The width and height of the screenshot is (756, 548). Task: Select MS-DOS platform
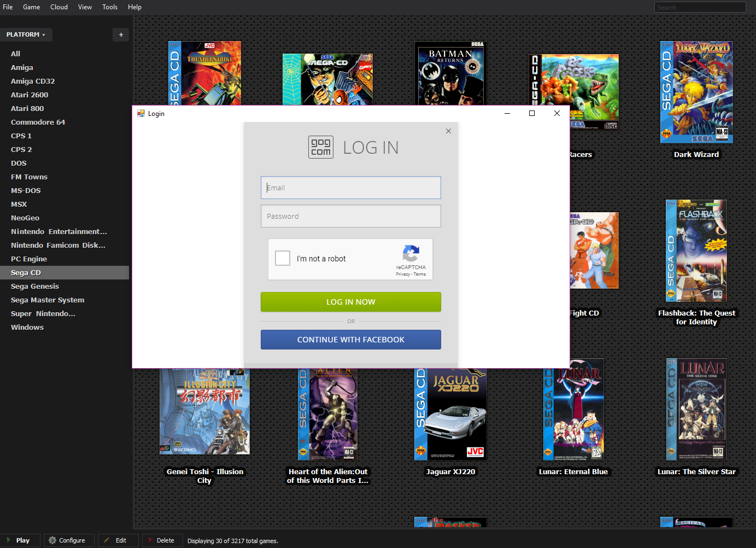[x=65, y=190]
